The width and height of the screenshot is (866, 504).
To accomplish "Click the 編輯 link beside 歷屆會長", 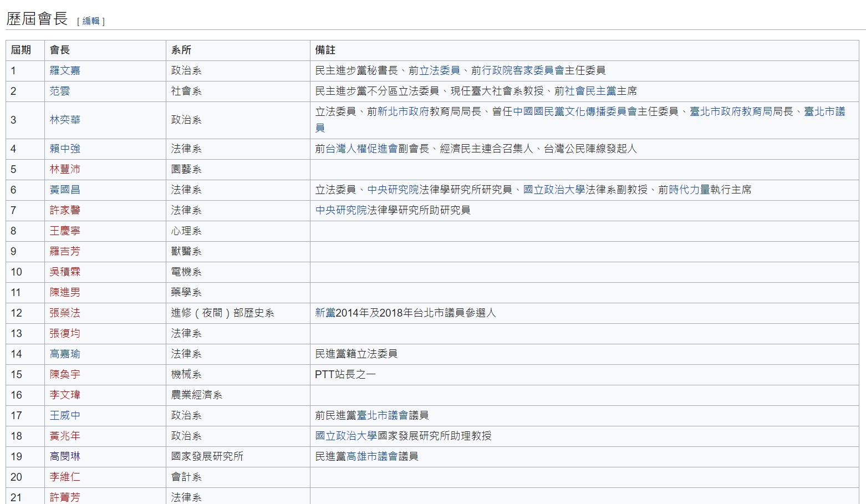I will click(x=91, y=21).
